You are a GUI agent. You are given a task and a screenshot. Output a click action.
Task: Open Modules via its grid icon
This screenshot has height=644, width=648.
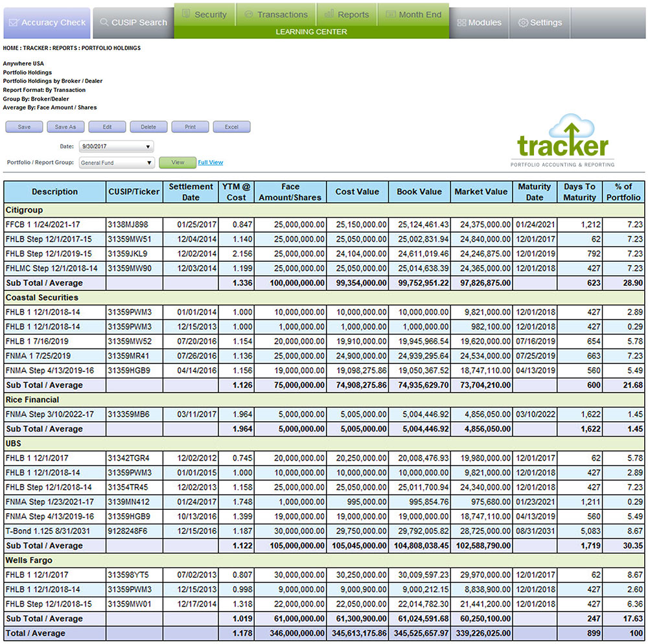click(461, 23)
